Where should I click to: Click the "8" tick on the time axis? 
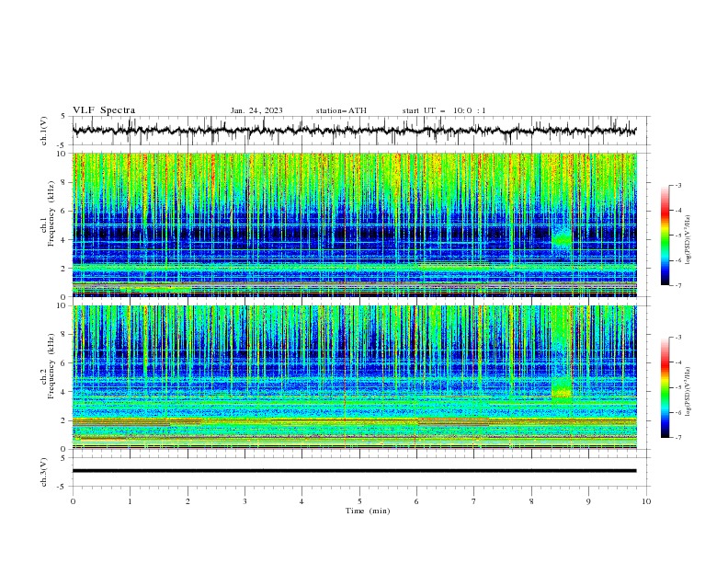point(531,501)
